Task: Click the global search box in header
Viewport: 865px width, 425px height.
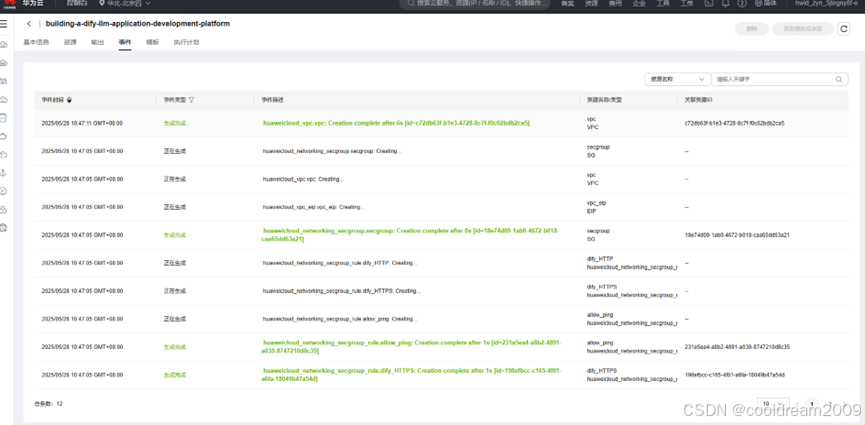Action: pyautogui.click(x=477, y=4)
